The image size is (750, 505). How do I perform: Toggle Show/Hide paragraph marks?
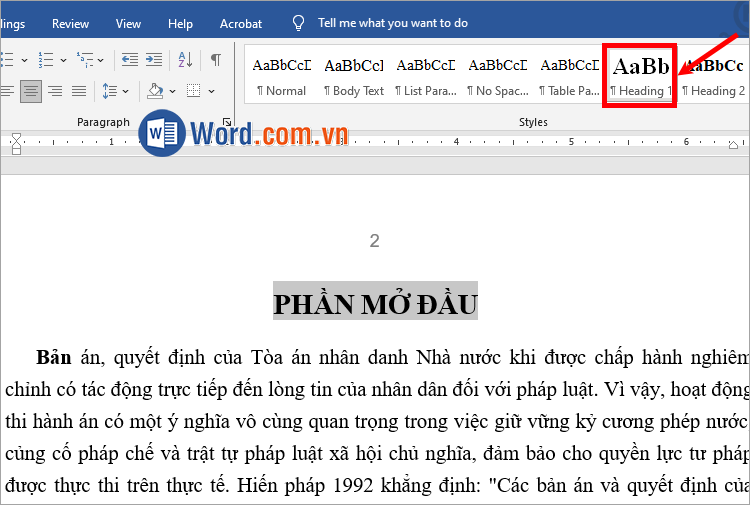coord(216,60)
